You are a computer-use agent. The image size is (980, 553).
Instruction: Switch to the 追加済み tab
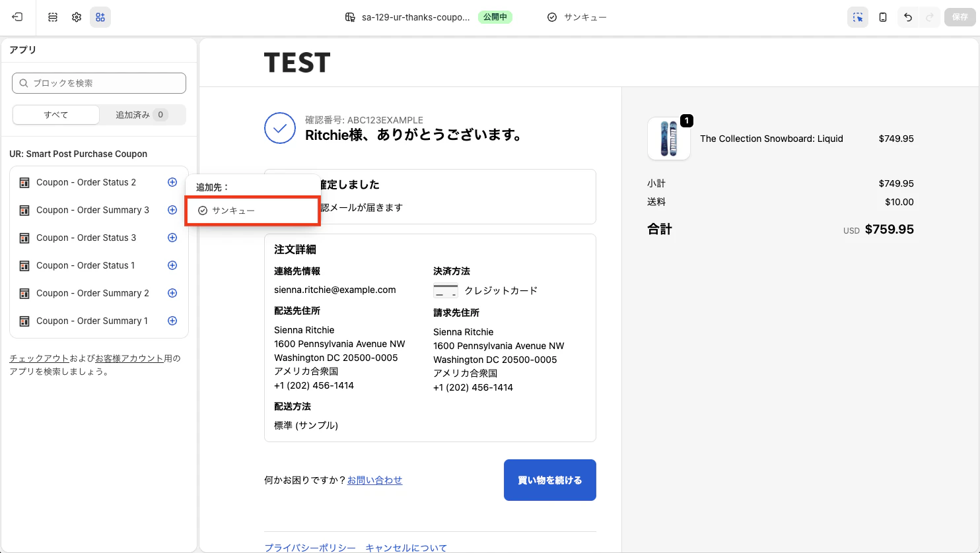coord(142,115)
